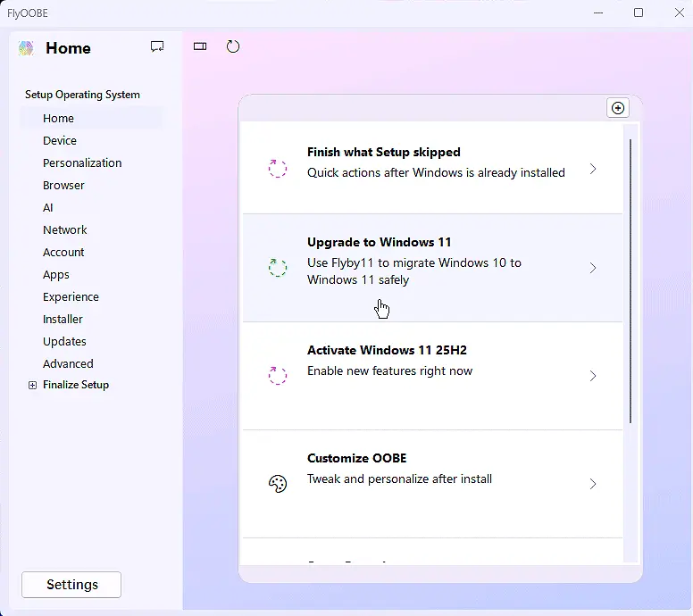The image size is (693, 616).
Task: Toggle the sidebar panel layout icon
Action: 200,46
